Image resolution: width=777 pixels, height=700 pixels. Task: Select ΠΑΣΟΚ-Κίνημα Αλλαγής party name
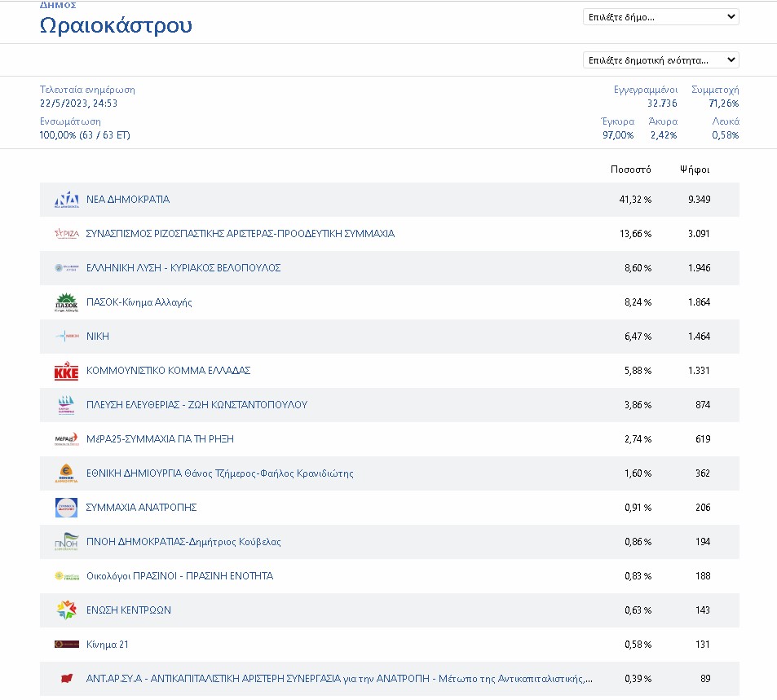pos(139,302)
